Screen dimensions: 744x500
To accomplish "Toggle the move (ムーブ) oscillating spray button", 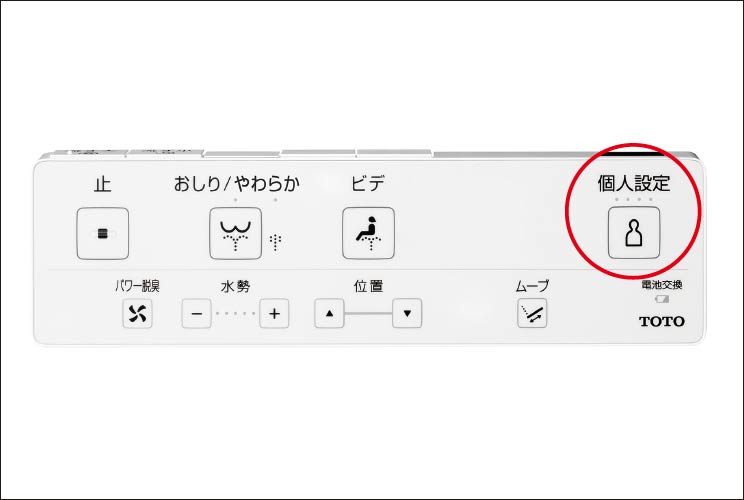I will tap(532, 313).
